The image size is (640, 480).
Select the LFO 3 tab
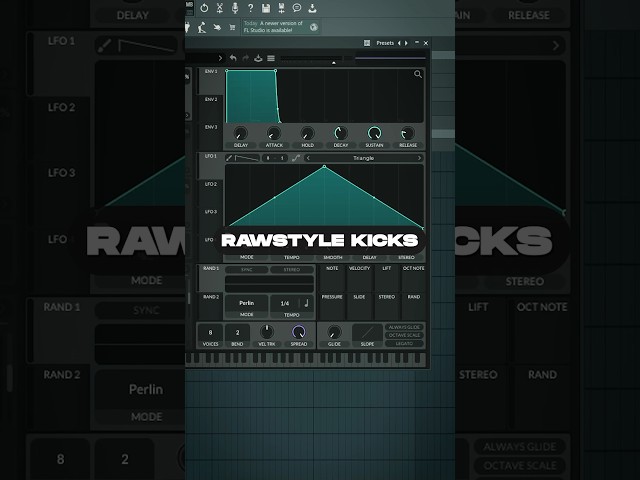point(211,221)
